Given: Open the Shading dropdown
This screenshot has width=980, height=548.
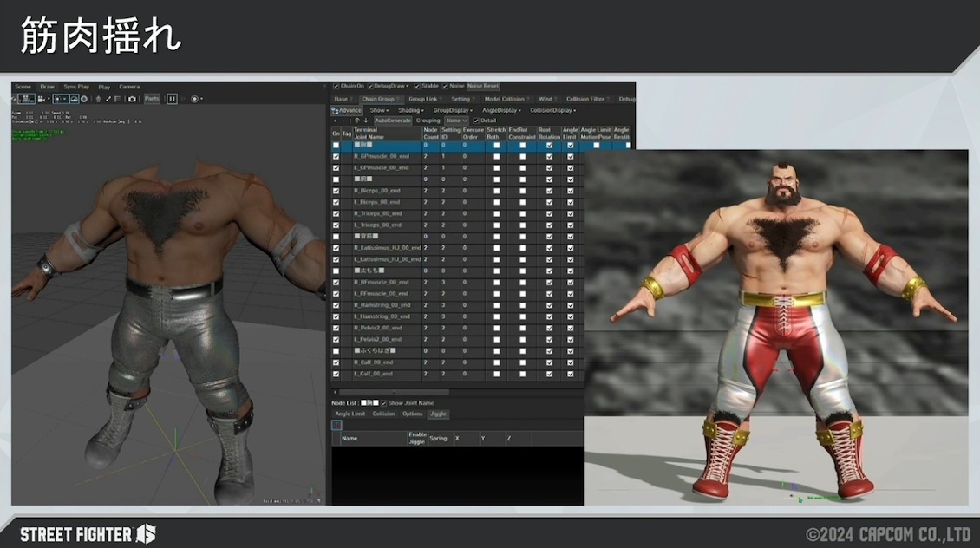Looking at the screenshot, I should pos(410,110).
